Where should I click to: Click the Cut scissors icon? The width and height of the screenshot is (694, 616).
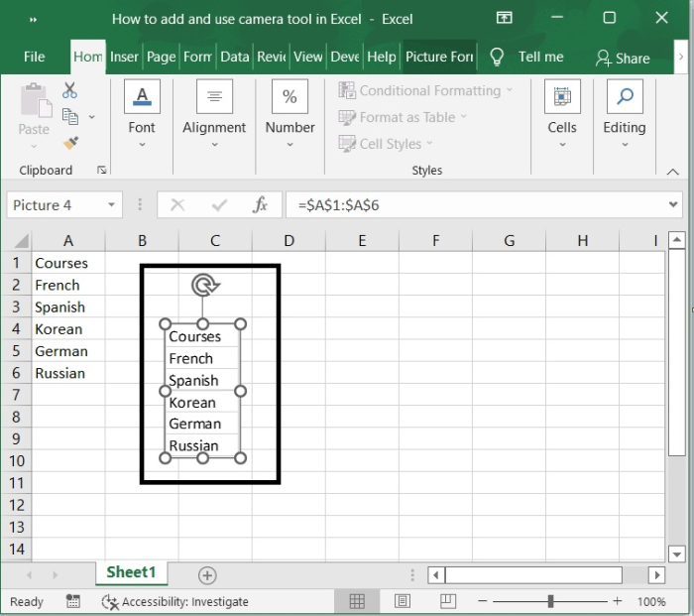click(x=69, y=91)
